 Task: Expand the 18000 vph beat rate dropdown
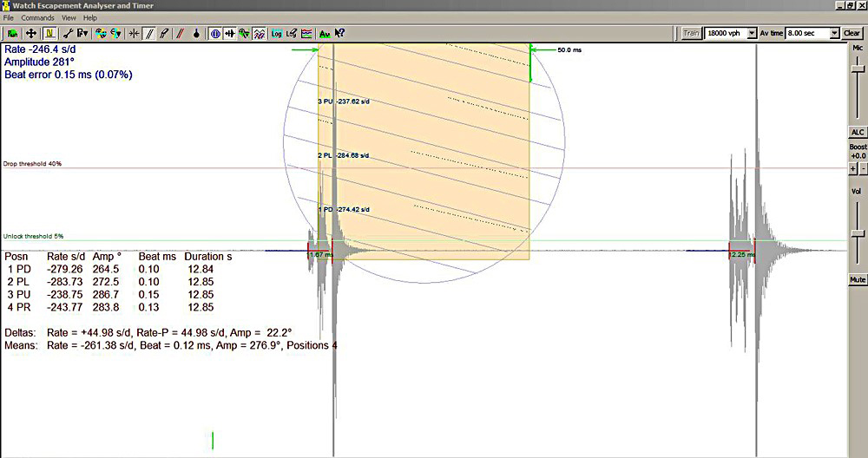coord(752,33)
